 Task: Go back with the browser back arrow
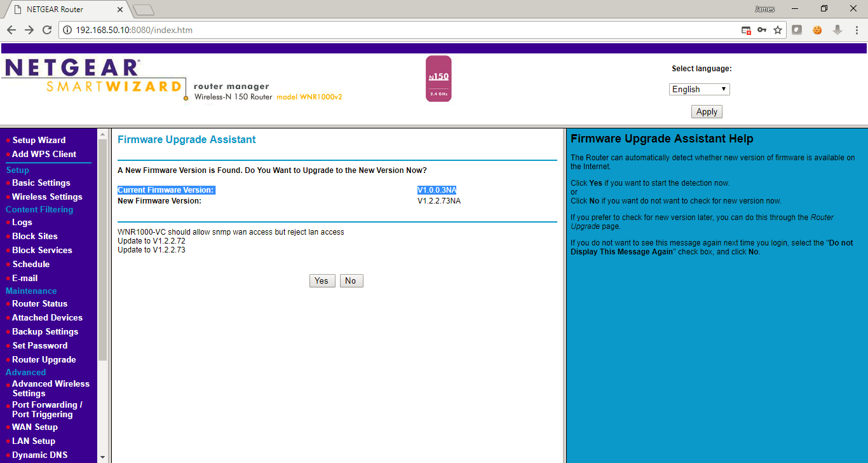[x=11, y=30]
